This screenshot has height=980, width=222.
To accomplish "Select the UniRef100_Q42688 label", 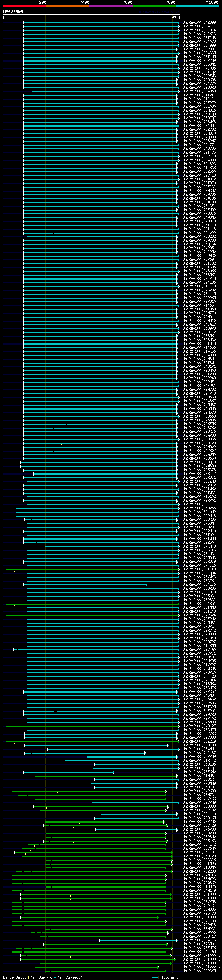I will pos(199,792).
